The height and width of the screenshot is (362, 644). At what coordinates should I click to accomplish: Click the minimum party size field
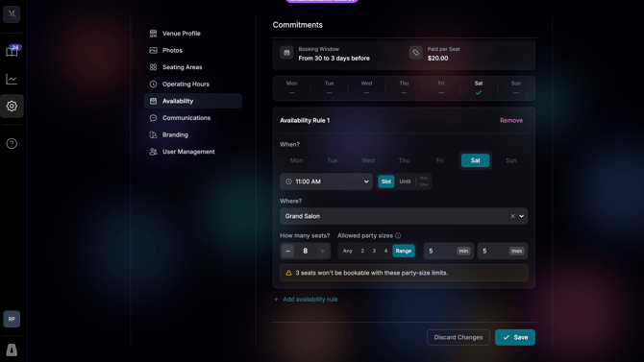coord(449,251)
